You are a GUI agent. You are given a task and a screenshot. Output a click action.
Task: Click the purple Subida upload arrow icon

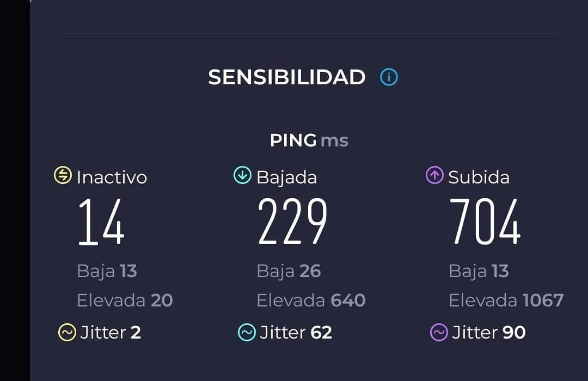pyautogui.click(x=434, y=175)
